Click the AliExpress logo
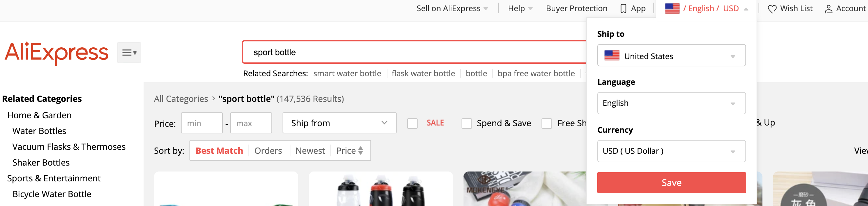 57,52
